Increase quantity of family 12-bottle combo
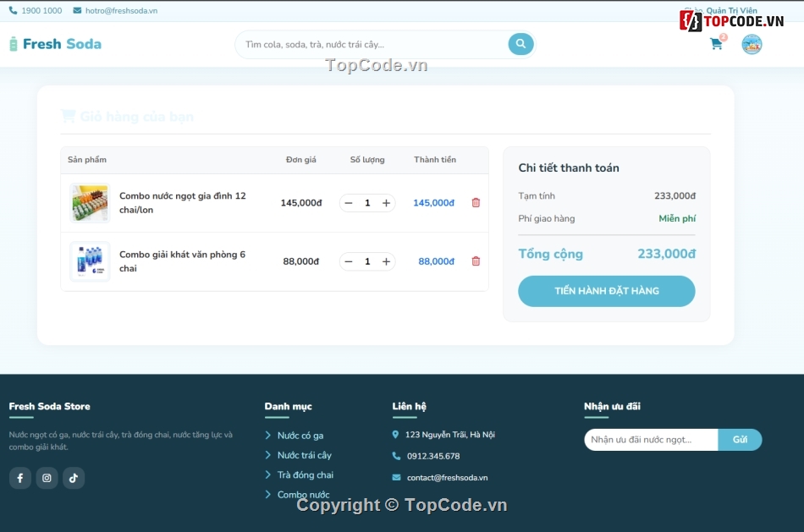804x532 pixels. tap(386, 203)
